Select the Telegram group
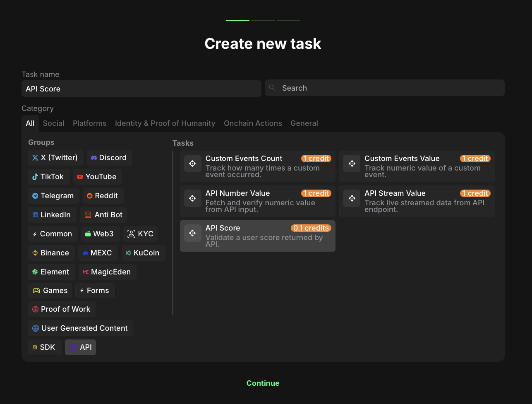 54,196
